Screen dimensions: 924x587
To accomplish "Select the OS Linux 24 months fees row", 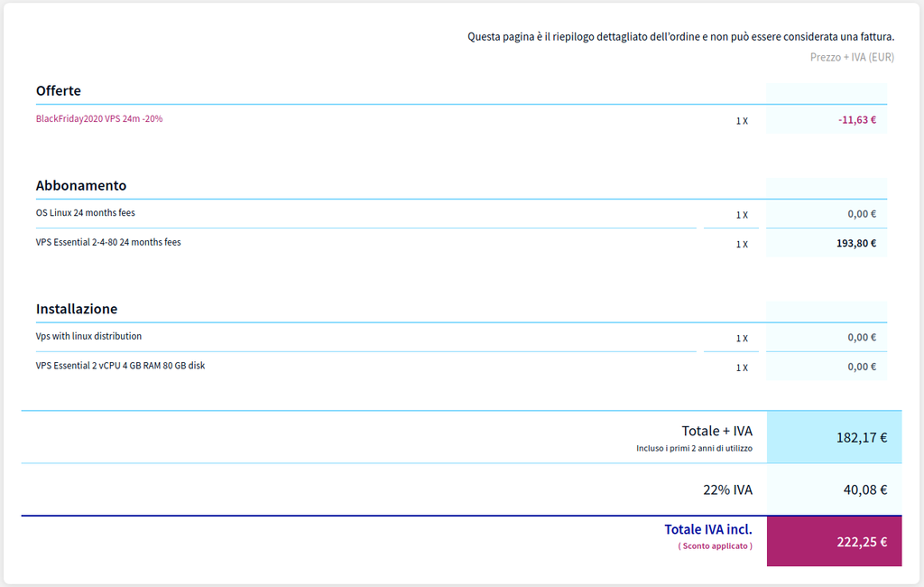I will tap(86, 213).
